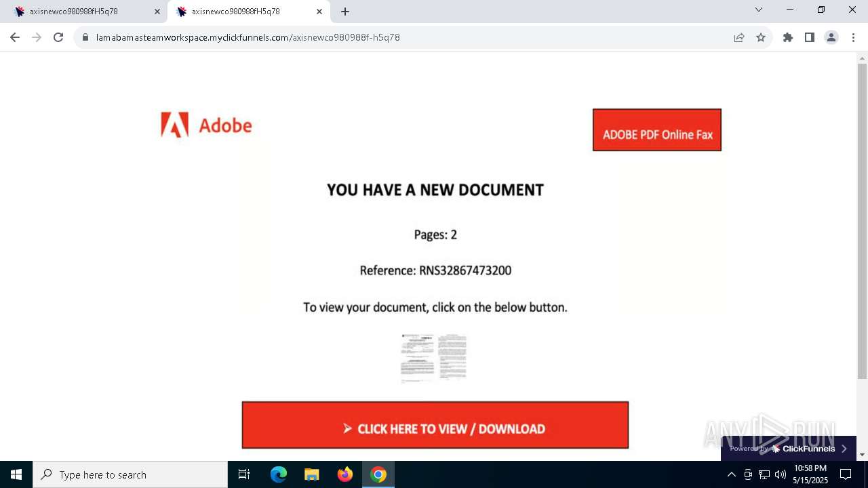Open the network tray icon
This screenshot has width=868, height=488.
pos(764,474)
